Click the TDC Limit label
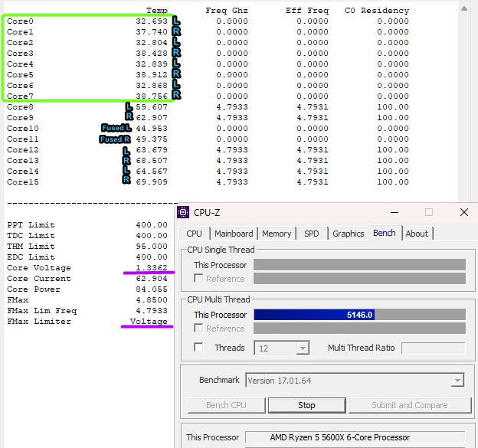Screen dimensions: 478x448 click(x=31, y=236)
